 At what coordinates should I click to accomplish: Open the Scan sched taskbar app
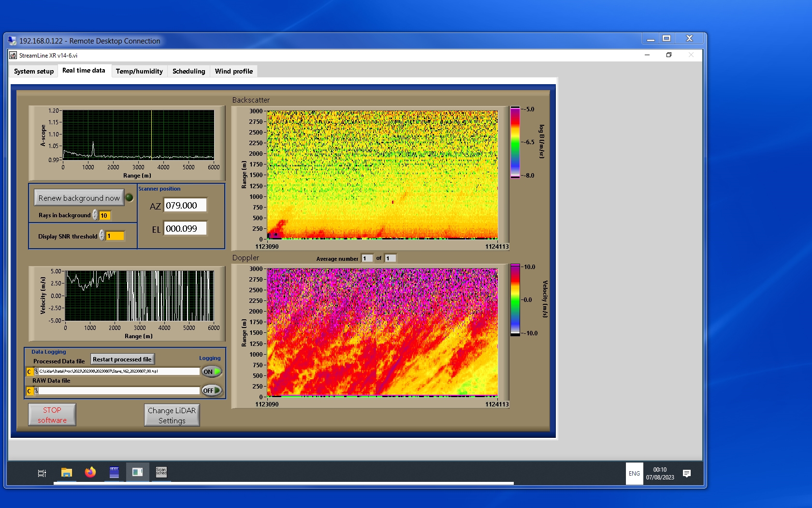[161, 472]
